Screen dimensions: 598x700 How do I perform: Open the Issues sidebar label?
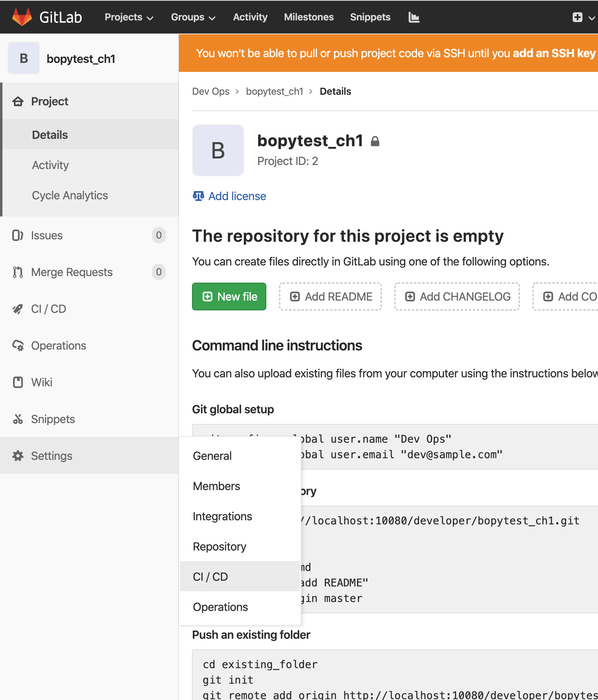click(47, 235)
